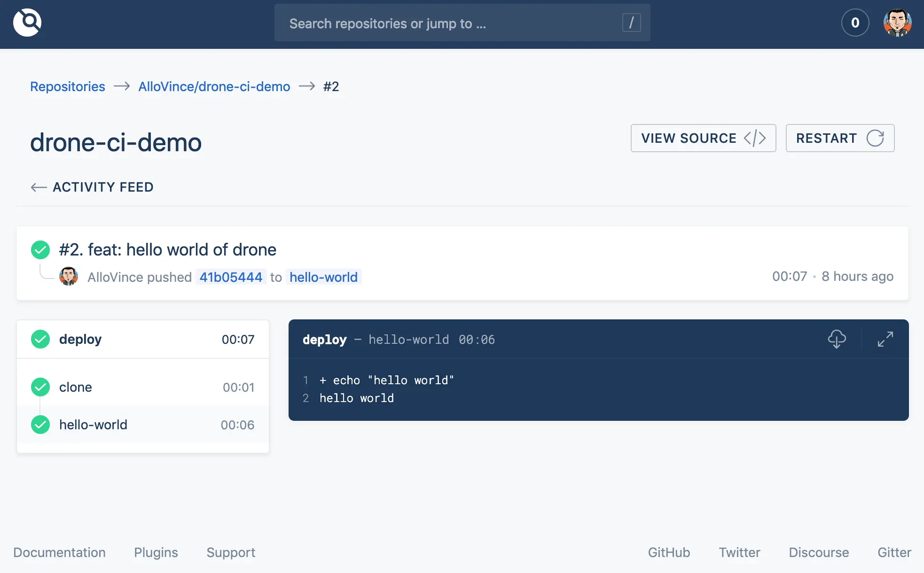Go back to ACTIVITY FEED

tap(92, 187)
